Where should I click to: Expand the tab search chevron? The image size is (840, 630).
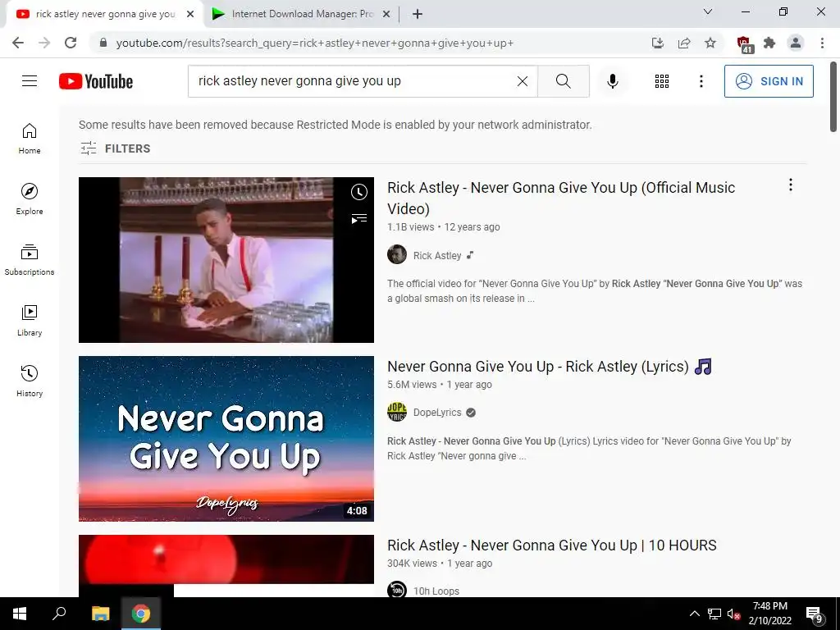coord(708,11)
